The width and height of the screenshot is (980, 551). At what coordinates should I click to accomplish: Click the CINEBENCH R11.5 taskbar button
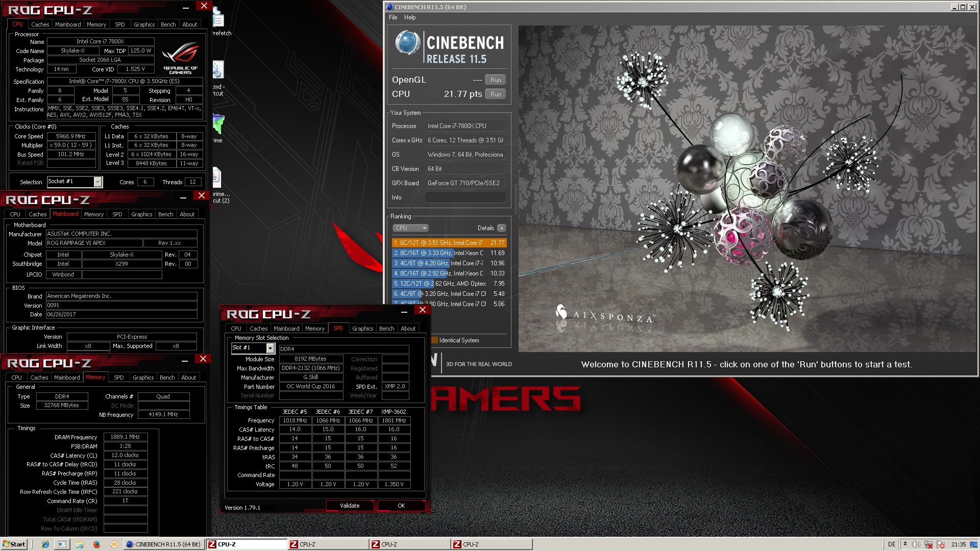(164, 544)
